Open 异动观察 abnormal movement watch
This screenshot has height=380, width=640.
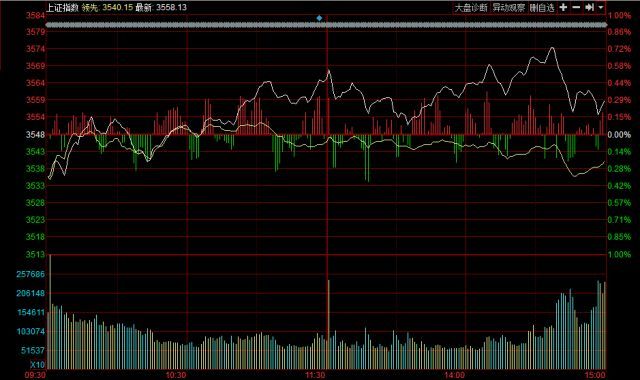click(509, 7)
